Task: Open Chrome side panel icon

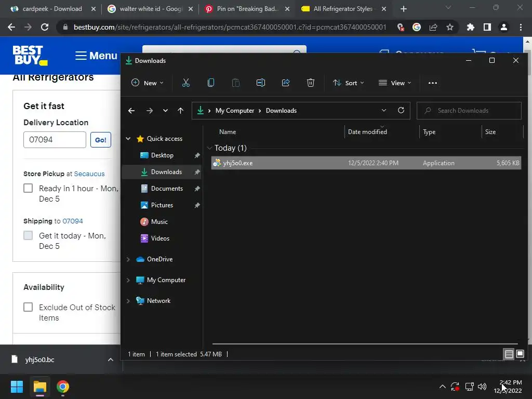Action: [x=487, y=27]
